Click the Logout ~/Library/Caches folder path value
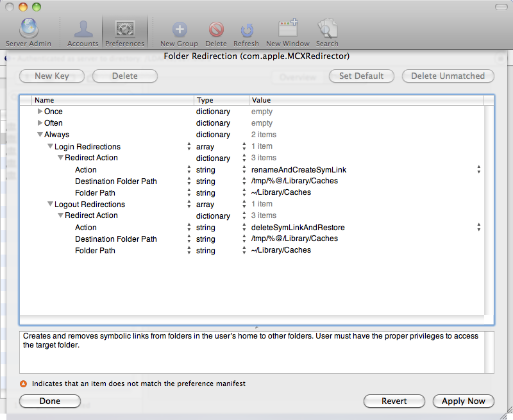The image size is (513, 420). pos(281,250)
